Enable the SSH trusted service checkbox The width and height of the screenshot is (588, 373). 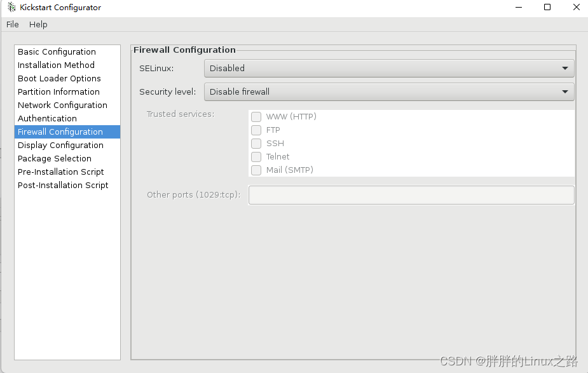coord(256,144)
